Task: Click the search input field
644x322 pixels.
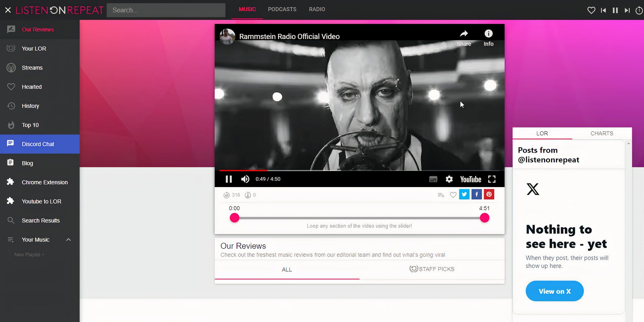Action: (166, 10)
